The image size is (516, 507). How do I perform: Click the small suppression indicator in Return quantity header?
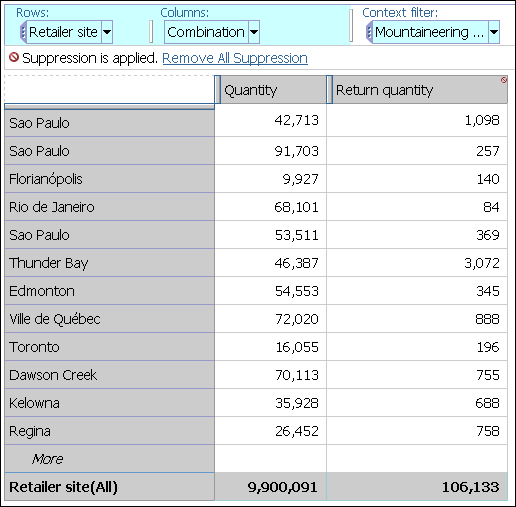coord(504,80)
